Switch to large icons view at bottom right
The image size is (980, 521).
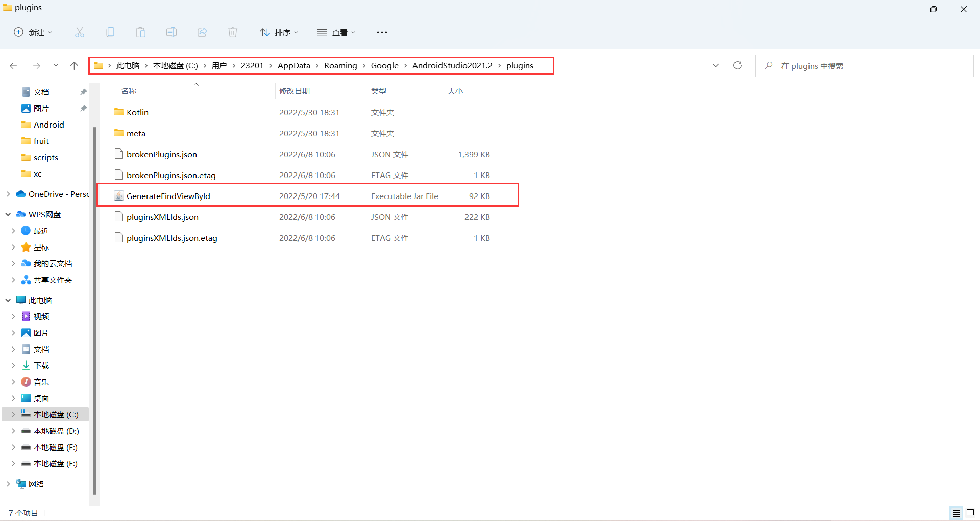(x=971, y=513)
